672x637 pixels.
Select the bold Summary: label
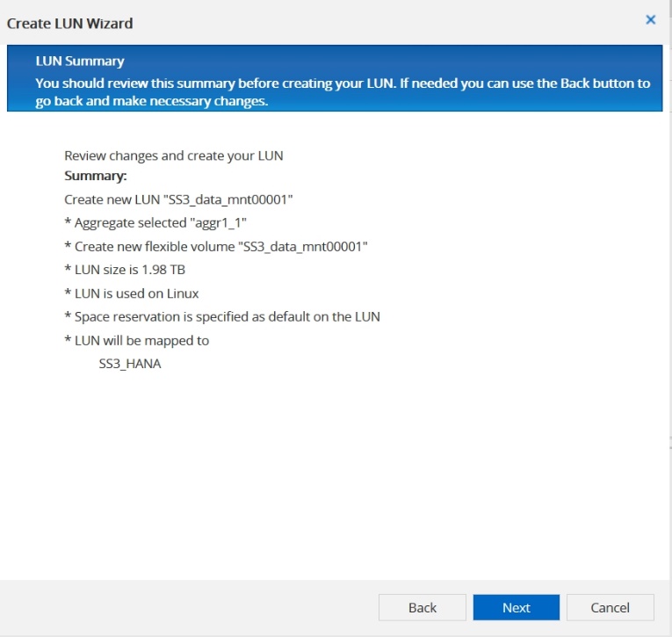(98, 176)
